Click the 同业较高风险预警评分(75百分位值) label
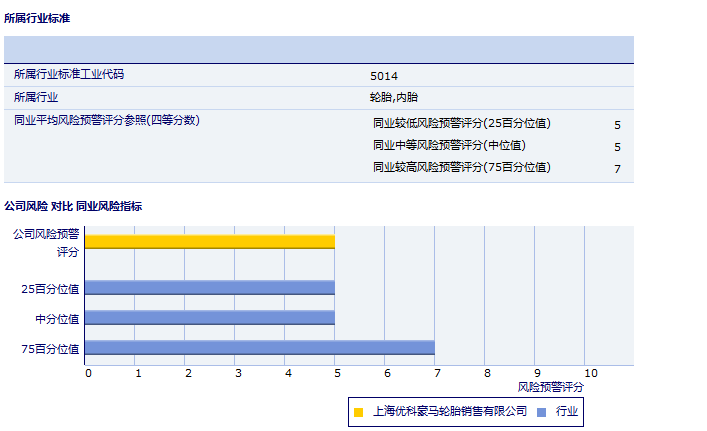Screen dimensions: 707x431 pyautogui.click(x=461, y=167)
